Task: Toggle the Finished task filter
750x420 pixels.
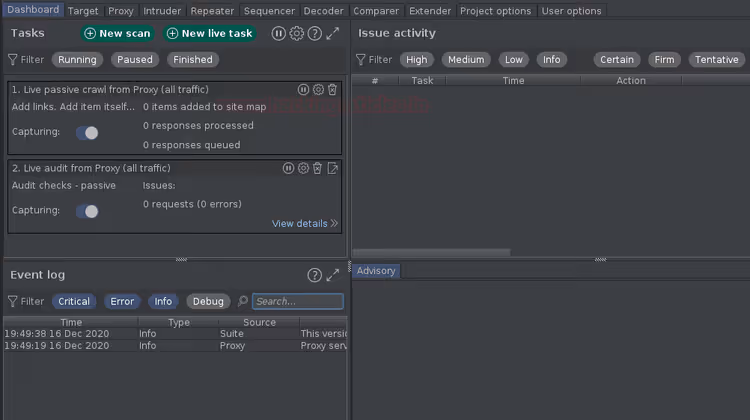Action: pos(193,59)
